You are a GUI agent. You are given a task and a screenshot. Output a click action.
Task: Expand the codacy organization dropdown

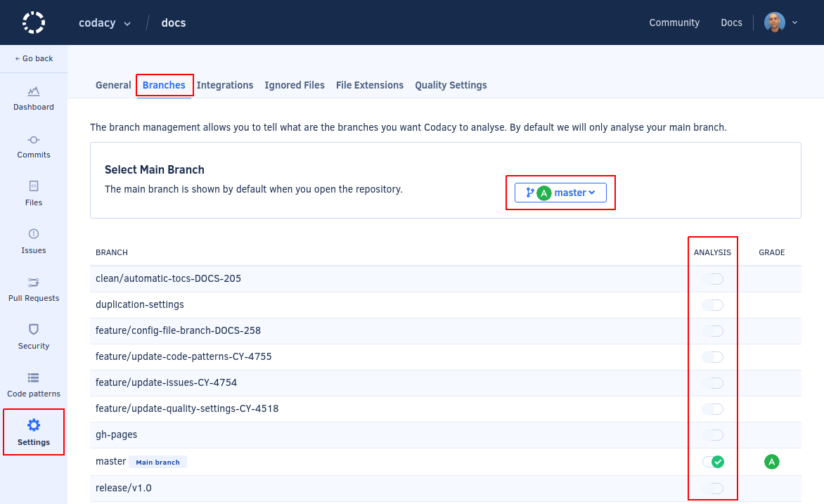(104, 22)
